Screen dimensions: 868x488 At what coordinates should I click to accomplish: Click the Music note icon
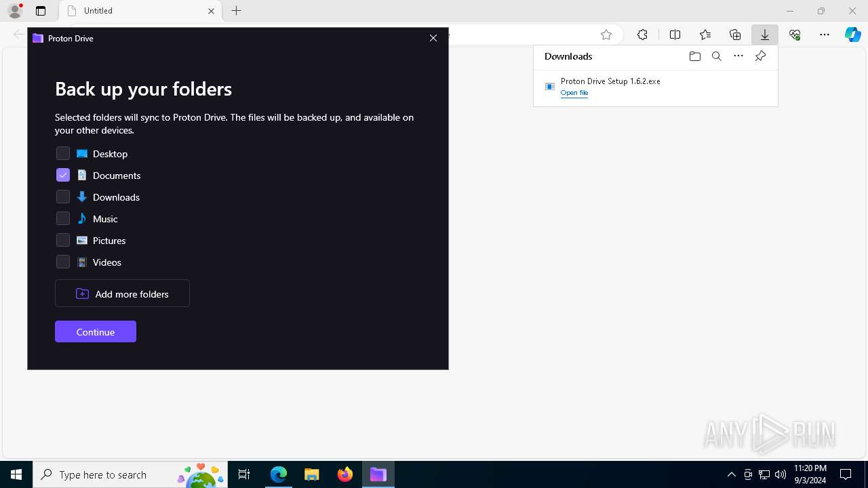tap(82, 218)
